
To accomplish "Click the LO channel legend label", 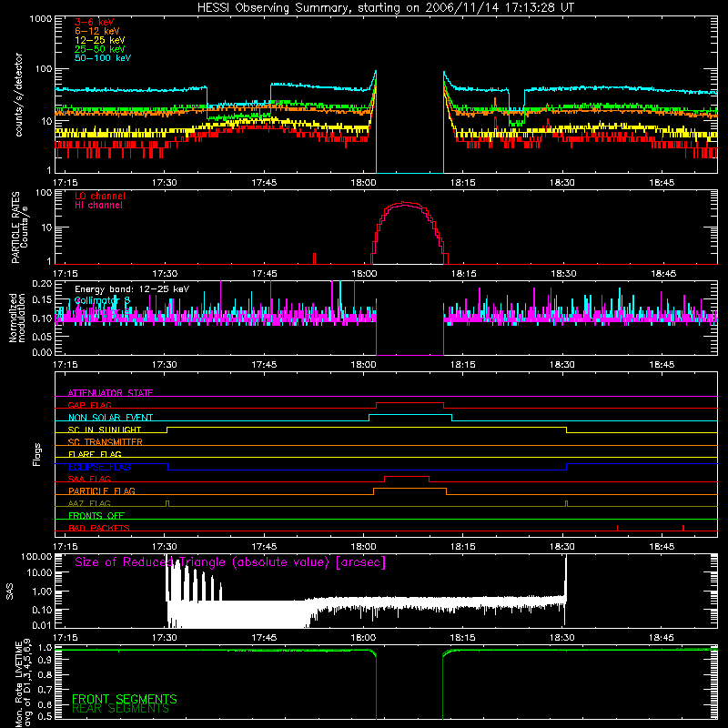I will pos(100,196).
